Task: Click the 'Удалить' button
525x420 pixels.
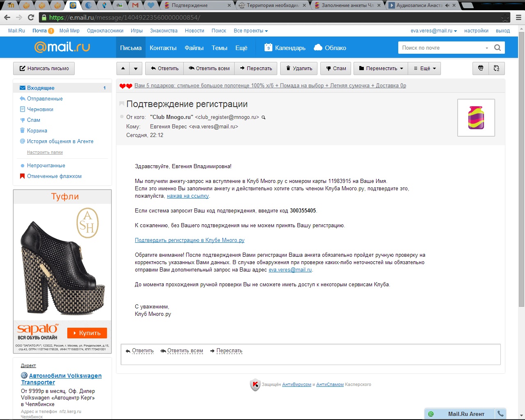Action: (x=299, y=68)
